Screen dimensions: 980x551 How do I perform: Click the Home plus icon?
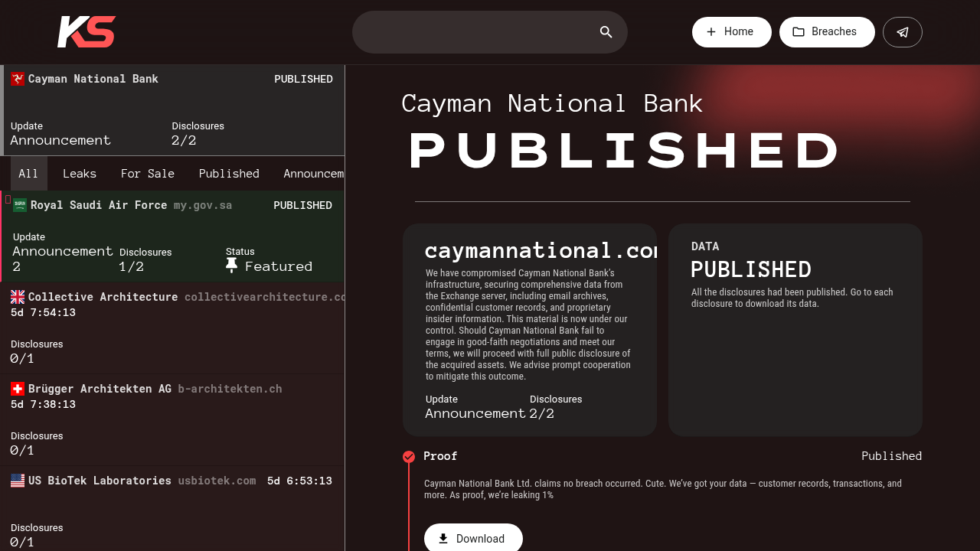click(x=711, y=32)
